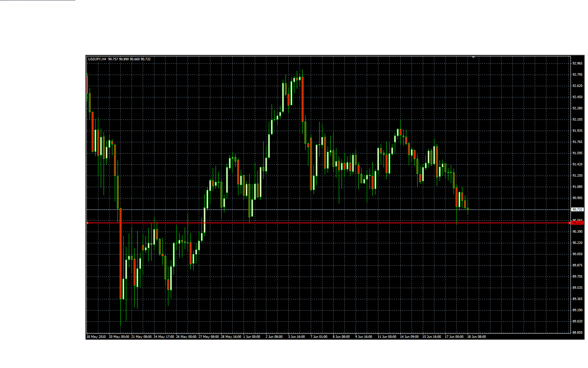Image resolution: width=588 pixels, height=368 pixels.
Task: Click the 91.765 price scale value
Action: [577, 142]
